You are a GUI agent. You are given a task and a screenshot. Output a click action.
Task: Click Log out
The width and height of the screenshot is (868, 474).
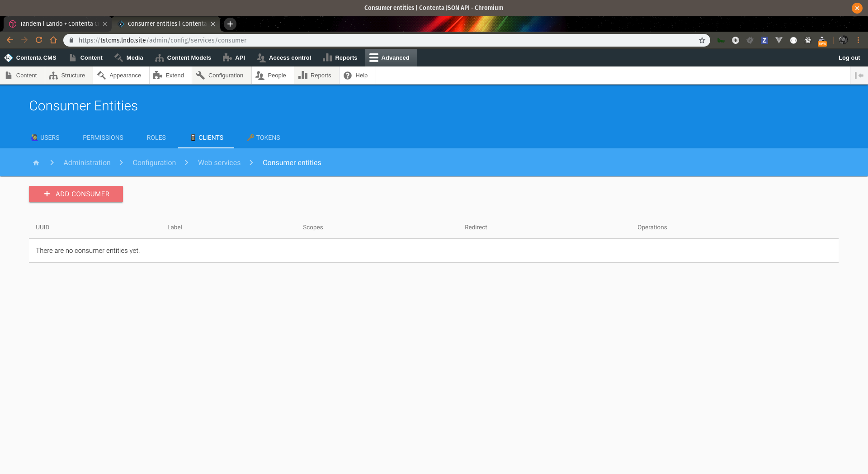tap(849, 58)
